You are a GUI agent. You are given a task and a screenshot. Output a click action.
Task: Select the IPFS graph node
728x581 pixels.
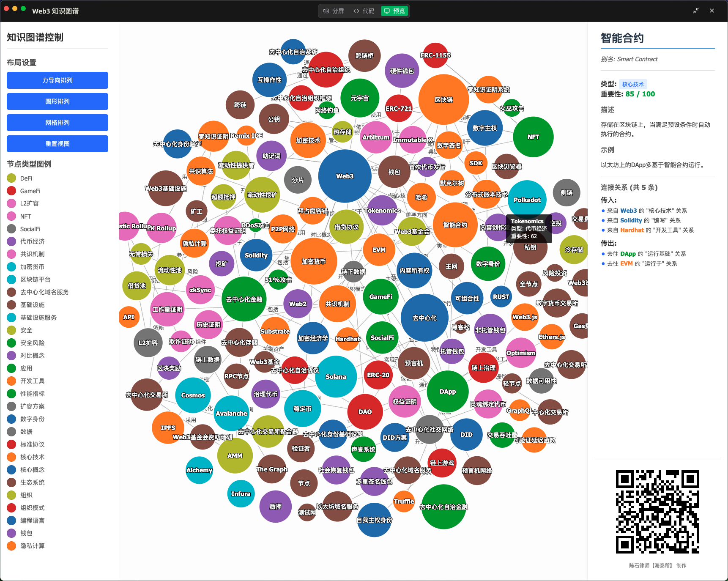pyautogui.click(x=168, y=428)
